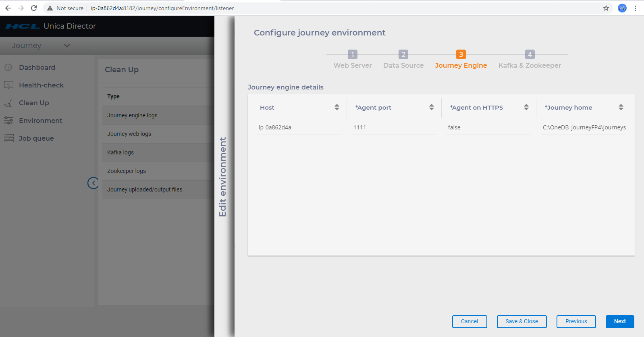Screen dimensions: 644x337
Task: Click the Dashboard sidebar icon
Action: pos(8,67)
